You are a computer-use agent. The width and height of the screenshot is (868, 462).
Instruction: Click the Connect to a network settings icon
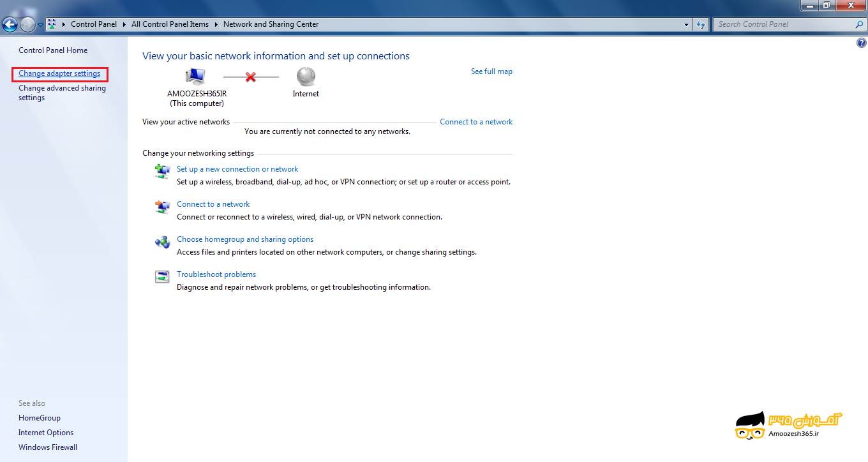coord(163,206)
